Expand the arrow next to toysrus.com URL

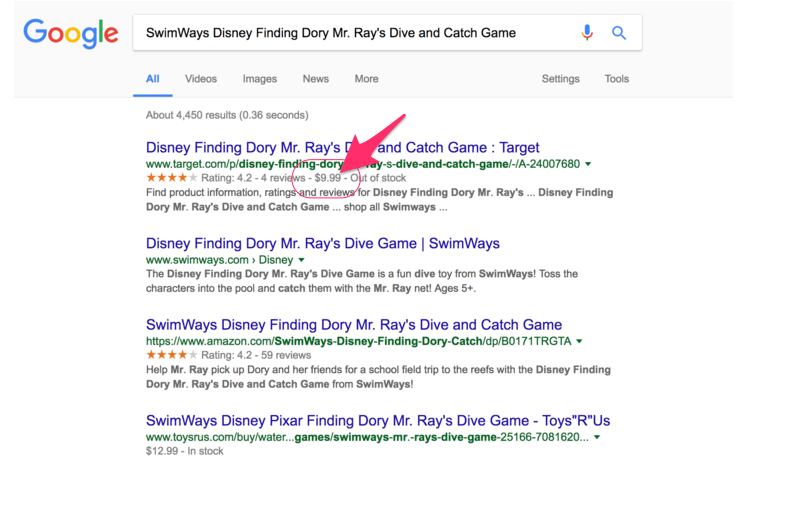pos(597,437)
